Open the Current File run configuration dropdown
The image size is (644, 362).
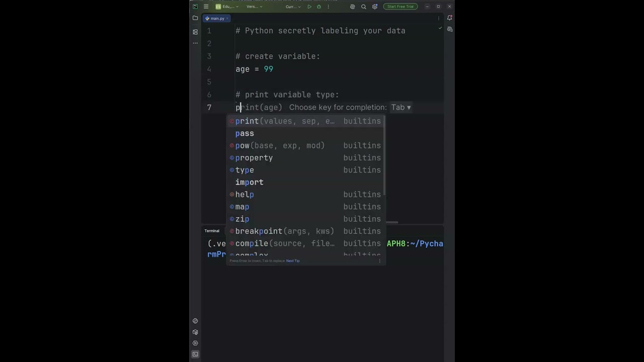(293, 7)
